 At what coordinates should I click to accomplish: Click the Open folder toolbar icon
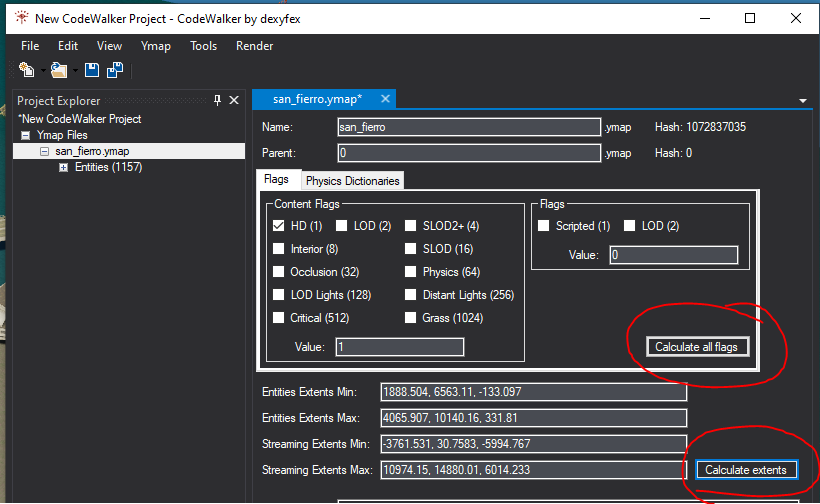pyautogui.click(x=59, y=70)
